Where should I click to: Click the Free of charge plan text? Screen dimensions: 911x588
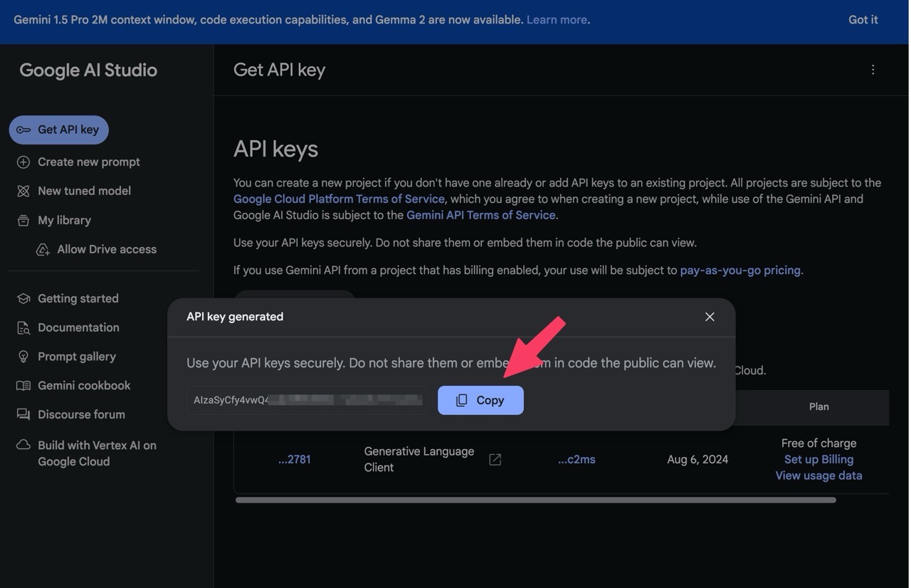point(818,443)
